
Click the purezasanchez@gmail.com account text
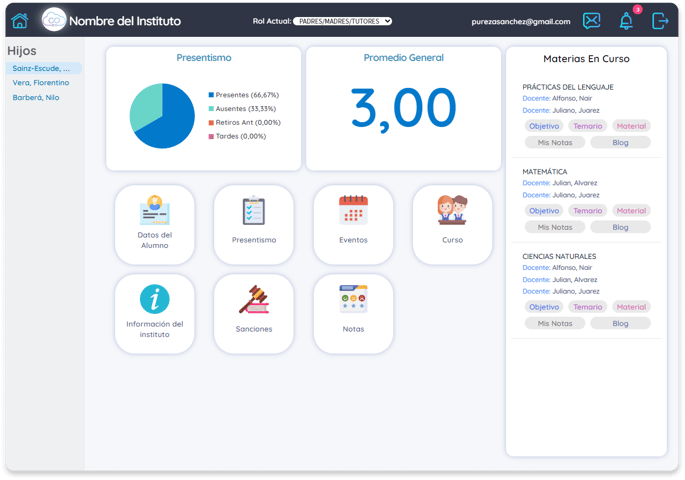point(521,21)
